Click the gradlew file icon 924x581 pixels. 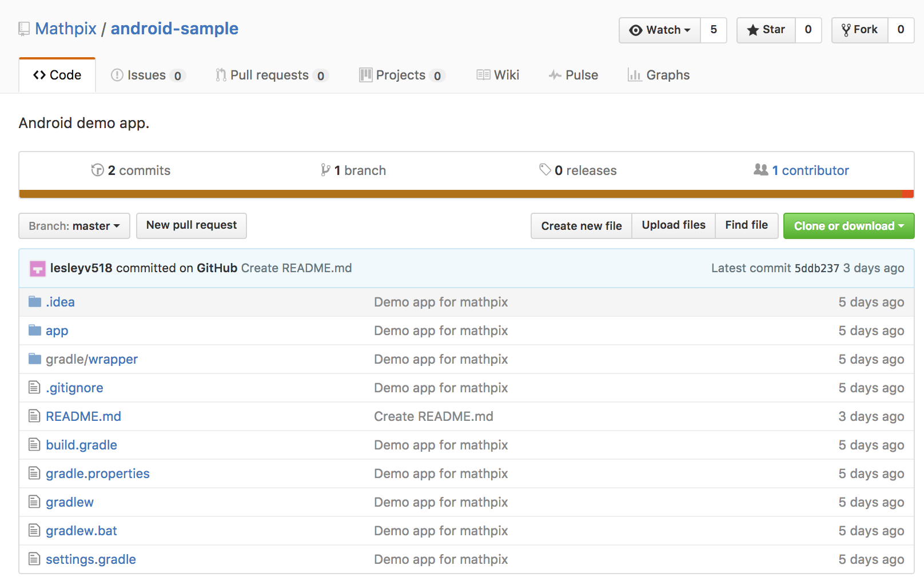coord(34,502)
